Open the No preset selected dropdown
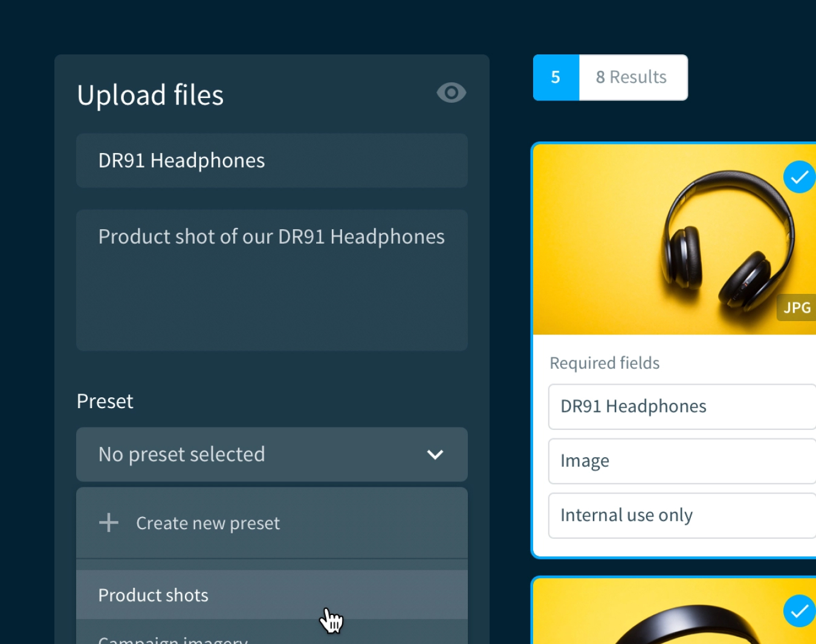Screen dimensions: 816x644 click(272, 454)
